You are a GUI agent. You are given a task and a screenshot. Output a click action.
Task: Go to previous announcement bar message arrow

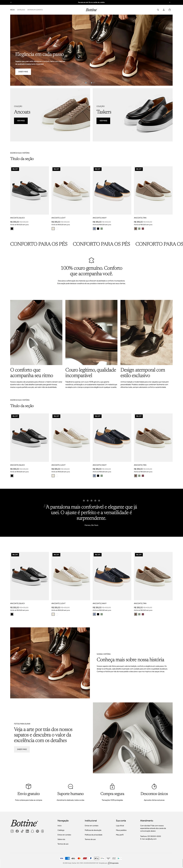11,2
